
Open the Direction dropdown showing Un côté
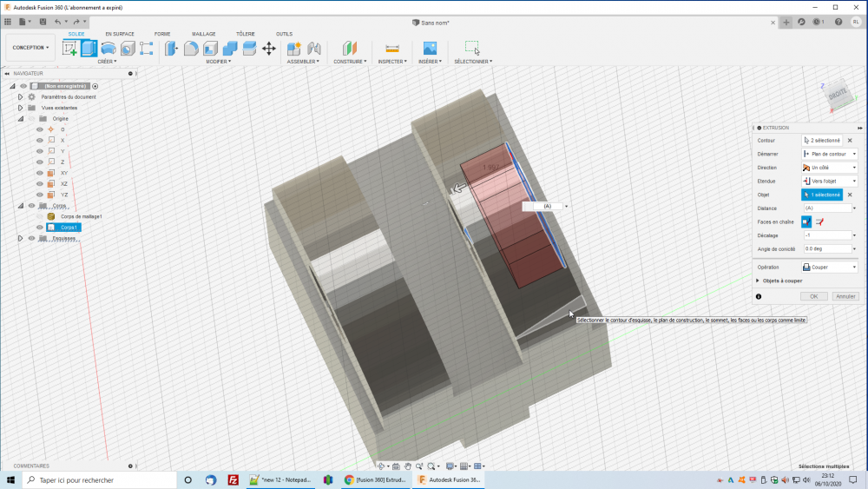click(830, 168)
